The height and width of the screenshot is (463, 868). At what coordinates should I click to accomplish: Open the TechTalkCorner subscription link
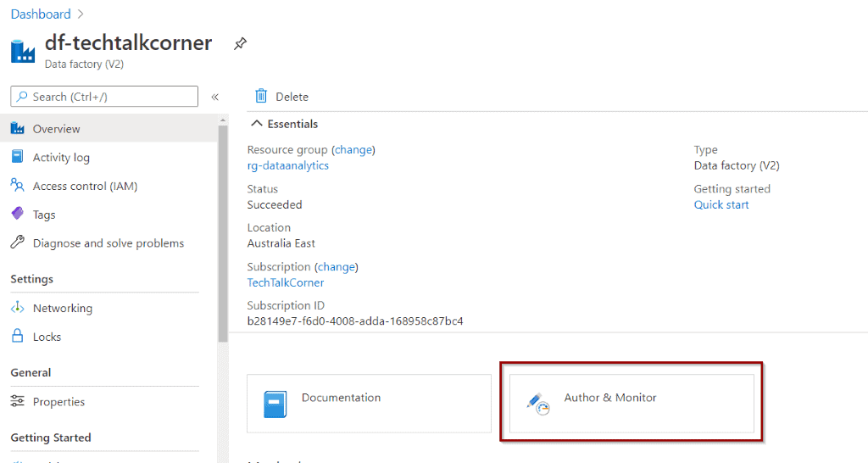point(286,282)
